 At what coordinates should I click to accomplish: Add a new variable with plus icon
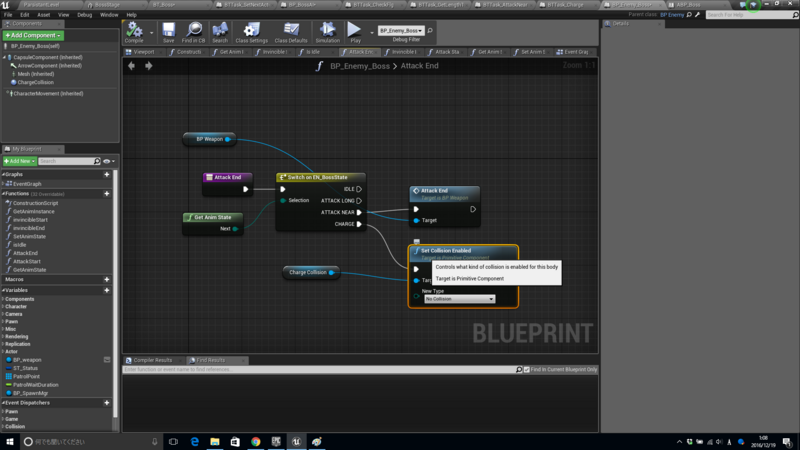tap(107, 290)
